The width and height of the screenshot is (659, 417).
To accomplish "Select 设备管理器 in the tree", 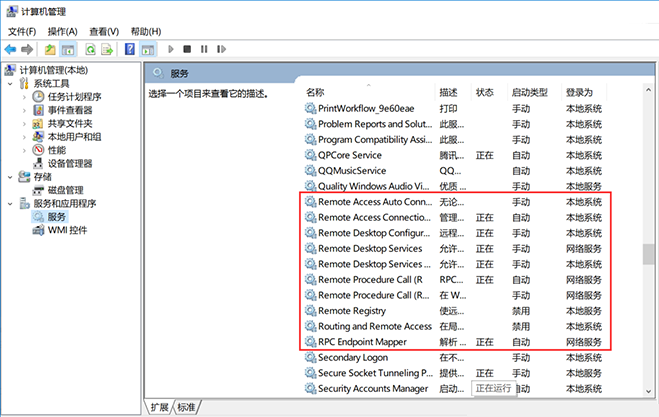I will 70,163.
